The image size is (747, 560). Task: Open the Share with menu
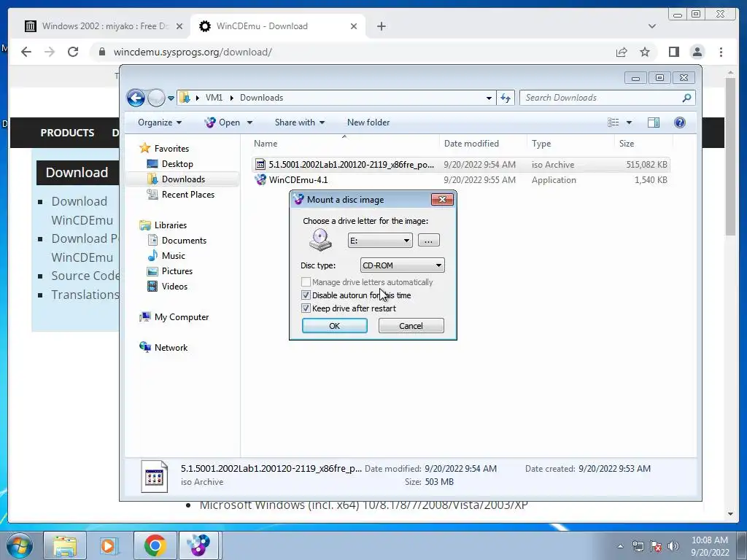point(300,122)
